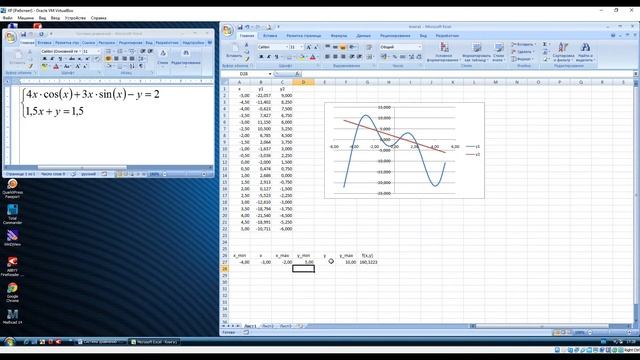Pick the yellow fill color in Excel
640x360 pixels.
301,57
